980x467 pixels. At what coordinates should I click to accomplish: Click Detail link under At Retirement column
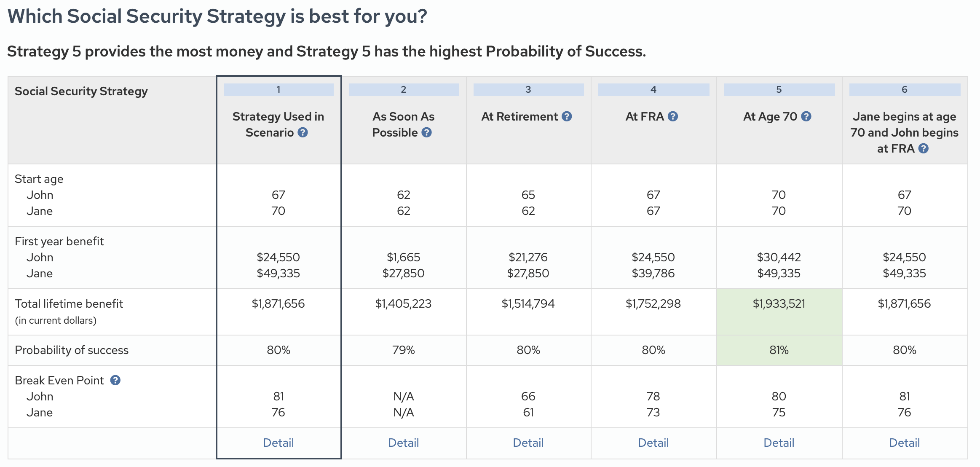click(528, 443)
